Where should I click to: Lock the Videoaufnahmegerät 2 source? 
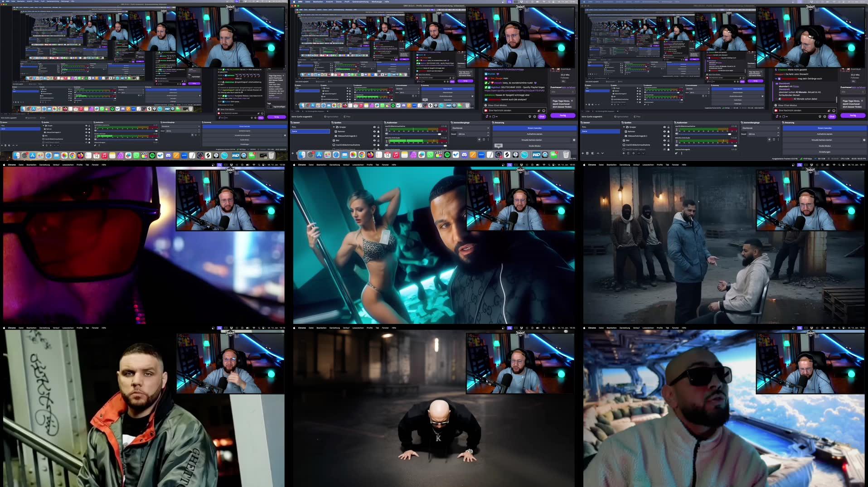coord(378,135)
